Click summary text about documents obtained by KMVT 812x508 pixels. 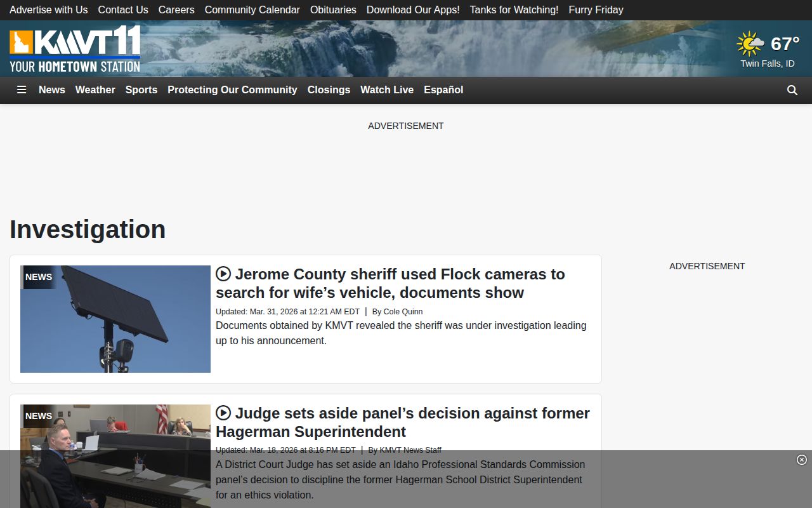click(x=401, y=333)
